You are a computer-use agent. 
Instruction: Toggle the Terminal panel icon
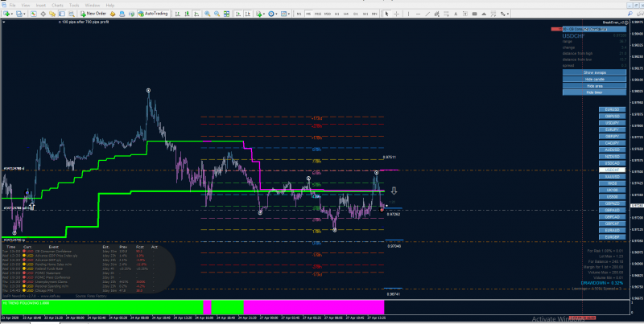[x=62, y=14]
